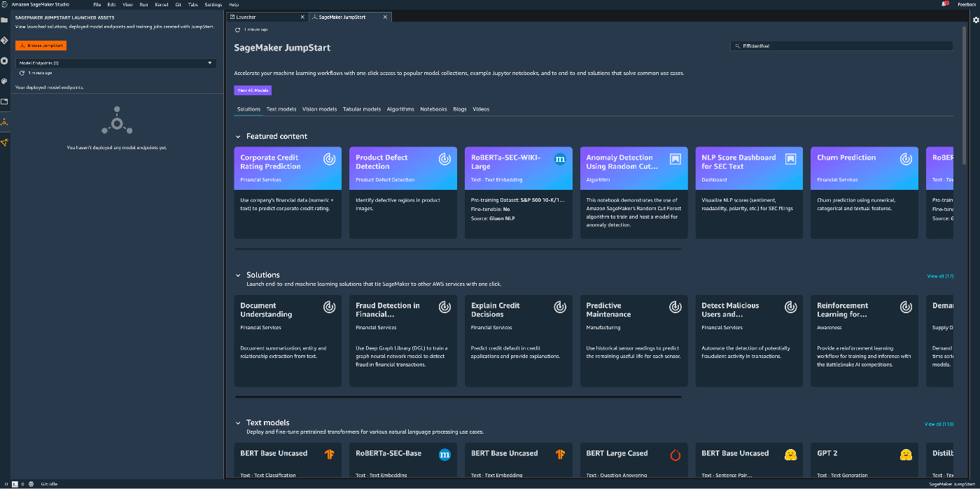Select the Vision models category tab

pos(319,109)
